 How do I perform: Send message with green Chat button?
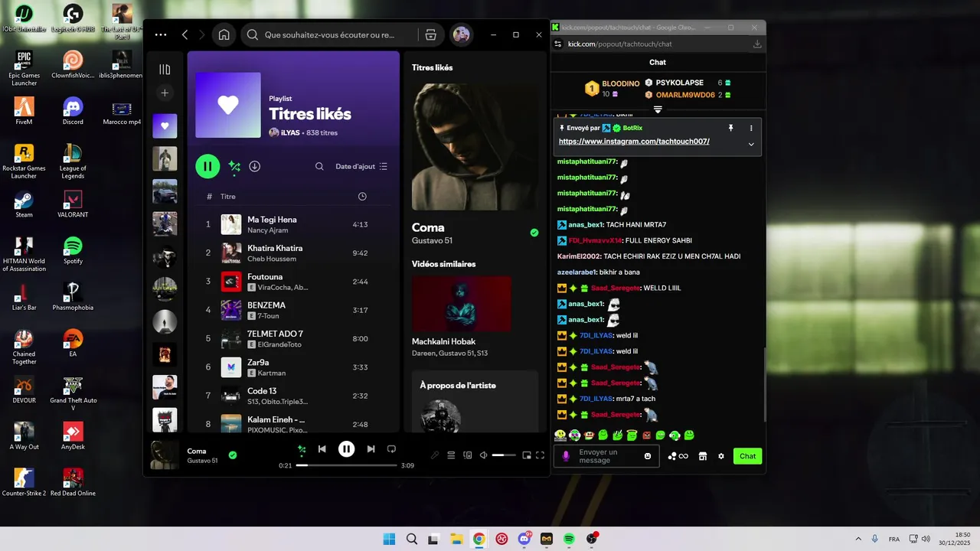point(748,456)
